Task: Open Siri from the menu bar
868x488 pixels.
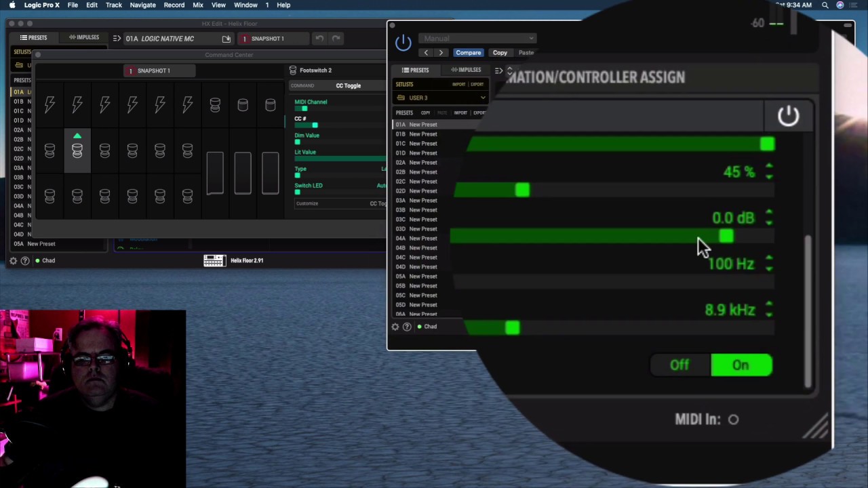Action: tap(840, 5)
